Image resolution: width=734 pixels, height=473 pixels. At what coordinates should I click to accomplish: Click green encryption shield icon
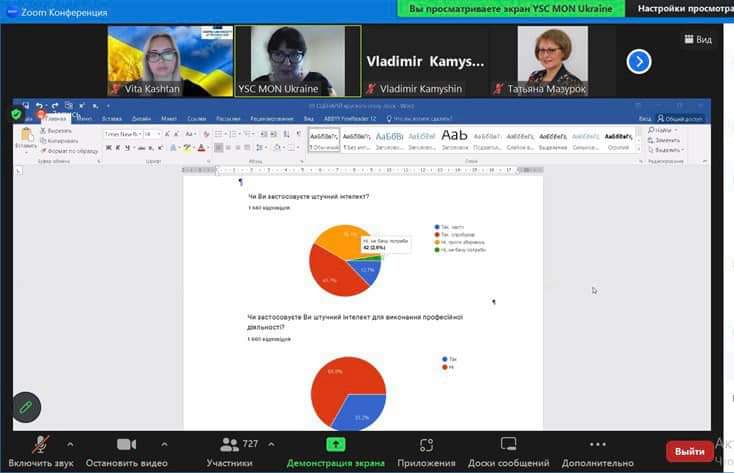(16, 114)
